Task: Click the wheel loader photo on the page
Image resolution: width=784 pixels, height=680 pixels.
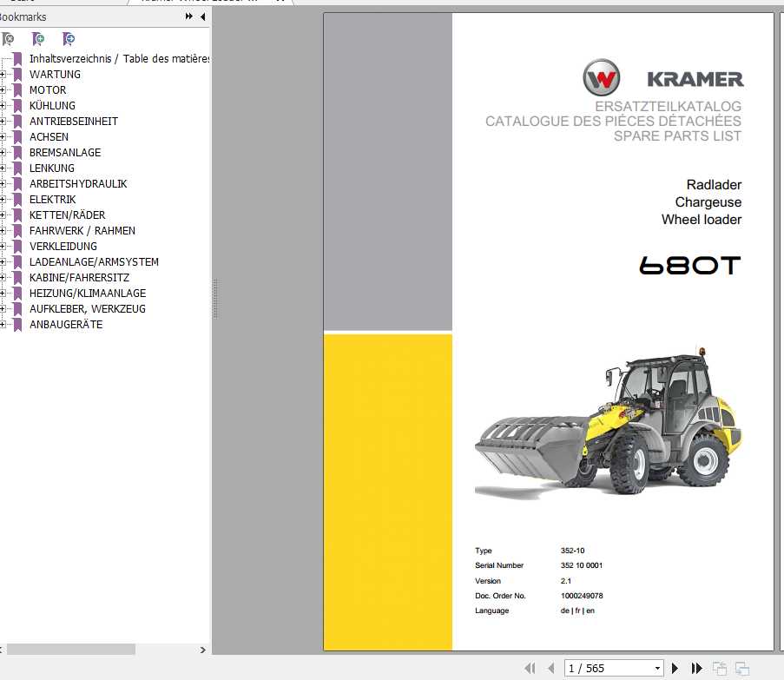Action: click(608, 422)
